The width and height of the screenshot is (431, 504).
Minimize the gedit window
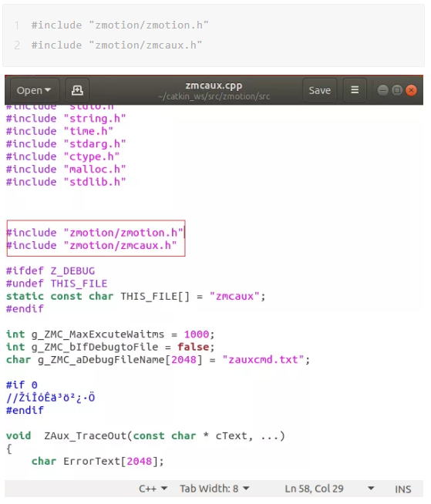pyautogui.click(x=382, y=90)
